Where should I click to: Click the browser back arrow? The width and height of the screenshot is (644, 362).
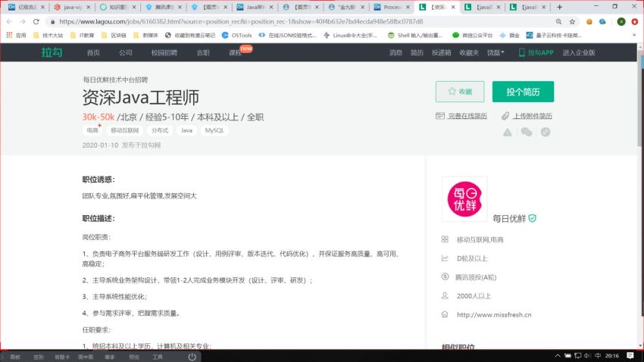click(x=9, y=21)
